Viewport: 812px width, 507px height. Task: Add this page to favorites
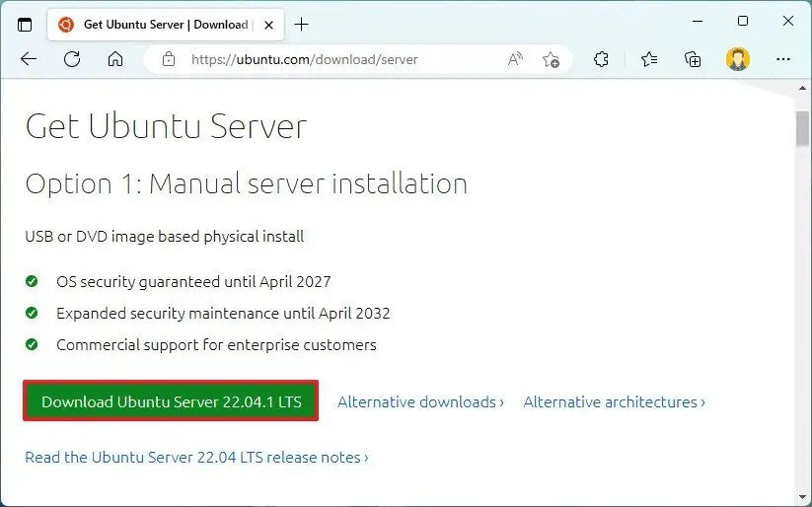point(551,59)
